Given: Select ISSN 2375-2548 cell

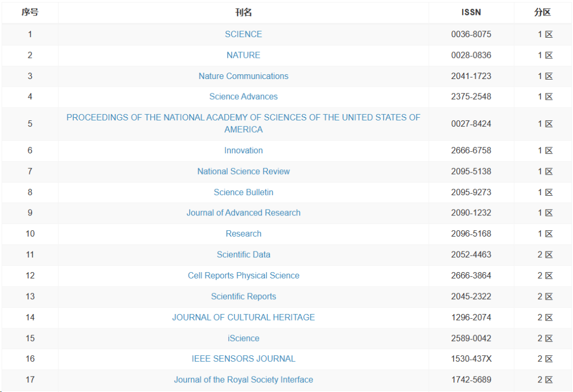Looking at the screenshot, I should (x=471, y=97).
